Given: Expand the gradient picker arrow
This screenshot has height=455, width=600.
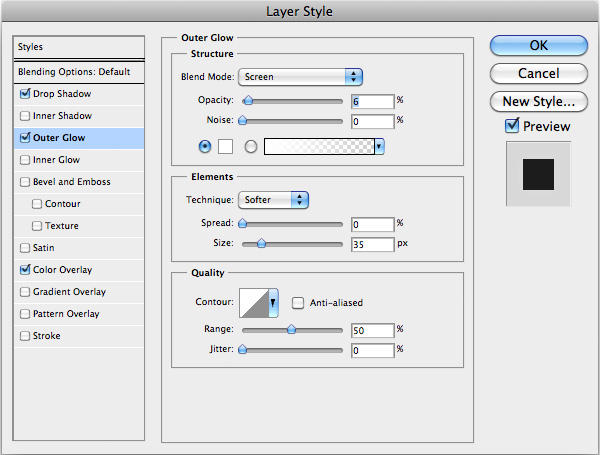Looking at the screenshot, I should tap(379, 147).
